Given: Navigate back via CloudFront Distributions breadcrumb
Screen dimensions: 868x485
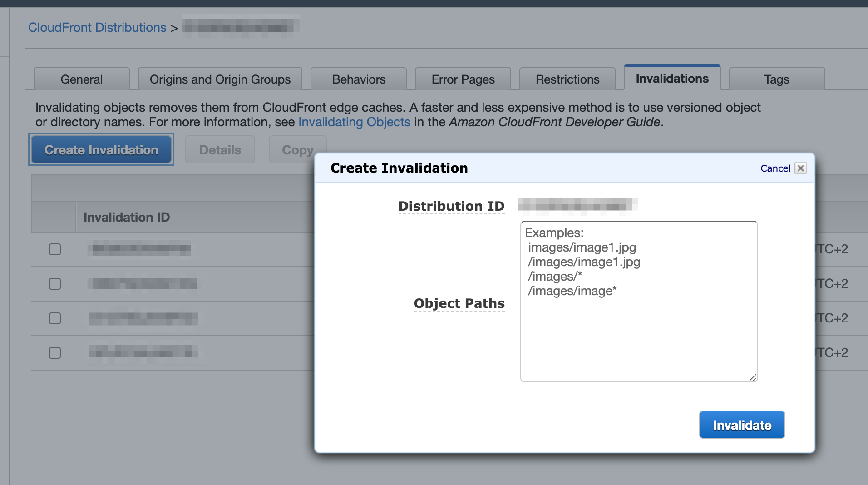Looking at the screenshot, I should [x=97, y=27].
